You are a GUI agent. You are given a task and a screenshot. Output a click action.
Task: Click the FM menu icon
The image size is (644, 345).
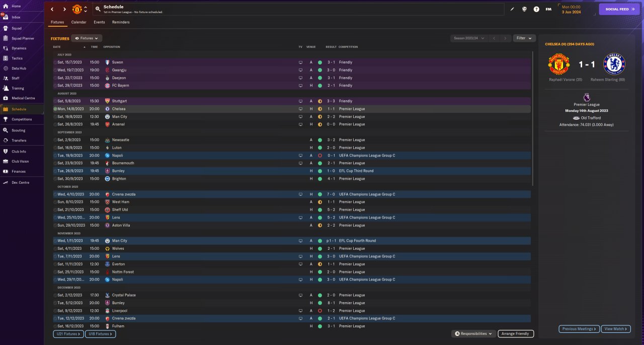[548, 9]
